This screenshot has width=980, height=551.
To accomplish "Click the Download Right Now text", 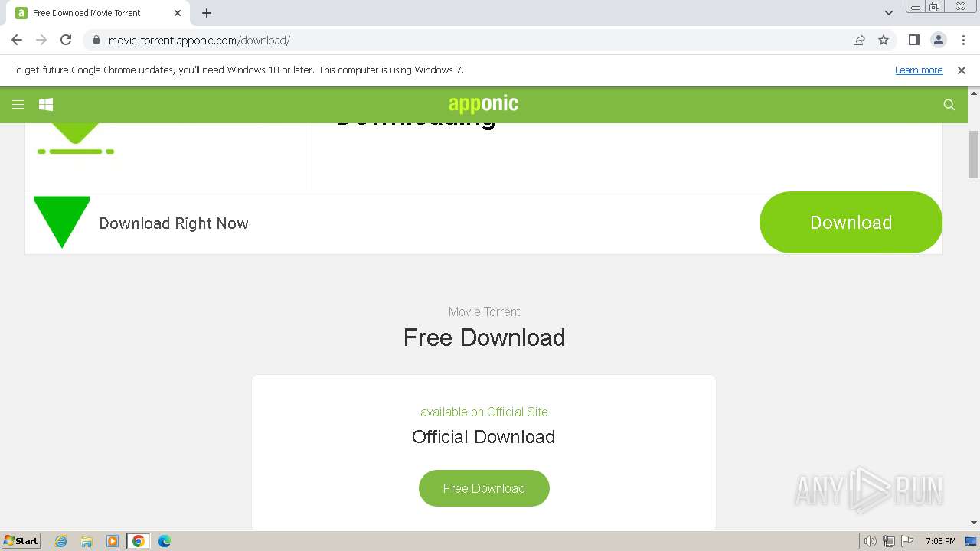I will (174, 223).
